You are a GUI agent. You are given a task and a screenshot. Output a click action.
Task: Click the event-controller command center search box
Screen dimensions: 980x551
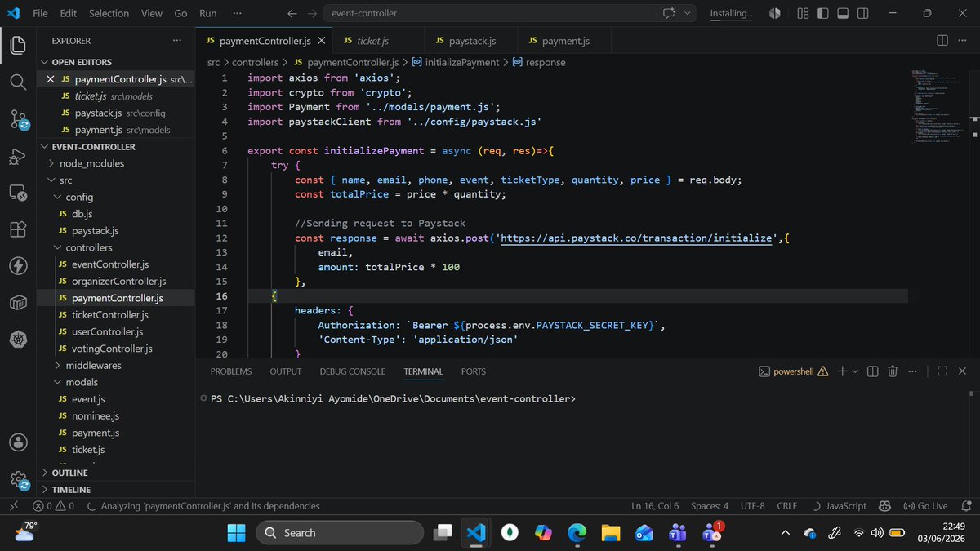click(489, 13)
